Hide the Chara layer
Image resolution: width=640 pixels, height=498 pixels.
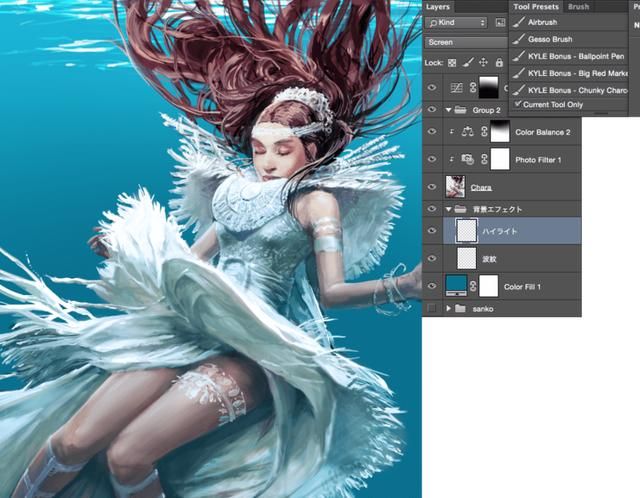(432, 187)
